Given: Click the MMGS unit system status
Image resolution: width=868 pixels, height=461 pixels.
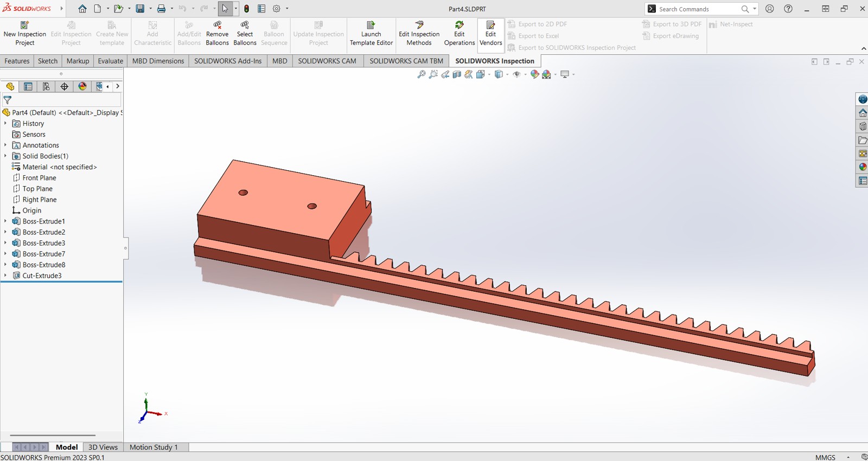Looking at the screenshot, I should coord(825,457).
